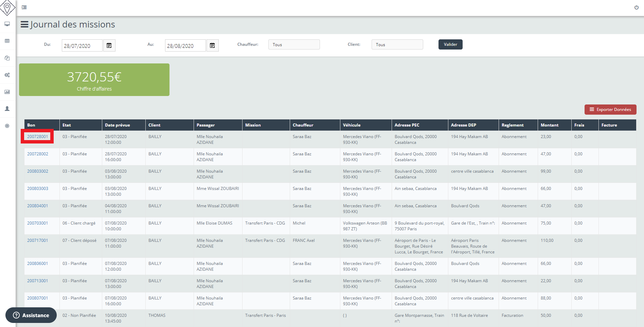
Task: Sort by Montant column header
Action: pos(549,125)
